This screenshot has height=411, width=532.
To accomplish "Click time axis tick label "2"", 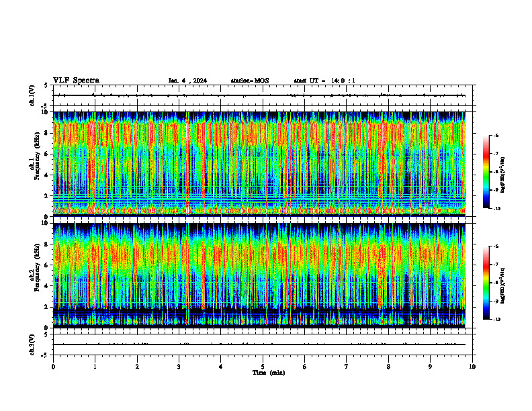I will [x=137, y=367].
